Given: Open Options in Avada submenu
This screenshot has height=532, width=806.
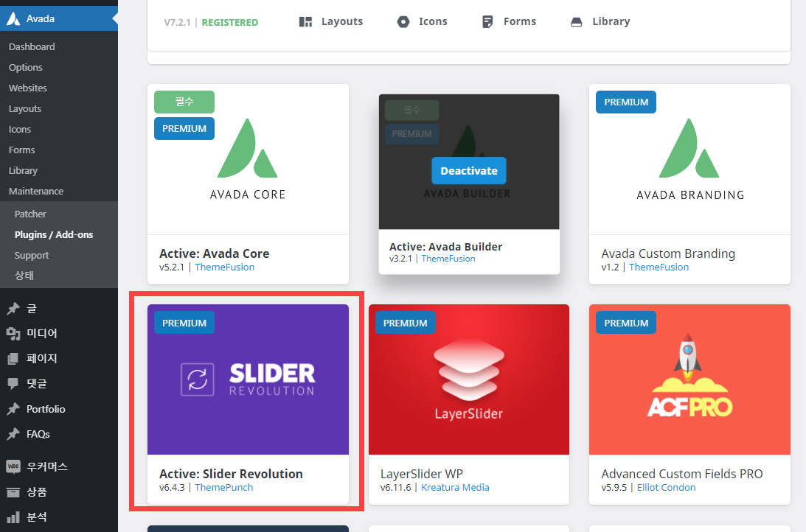Looking at the screenshot, I should pyautogui.click(x=26, y=67).
